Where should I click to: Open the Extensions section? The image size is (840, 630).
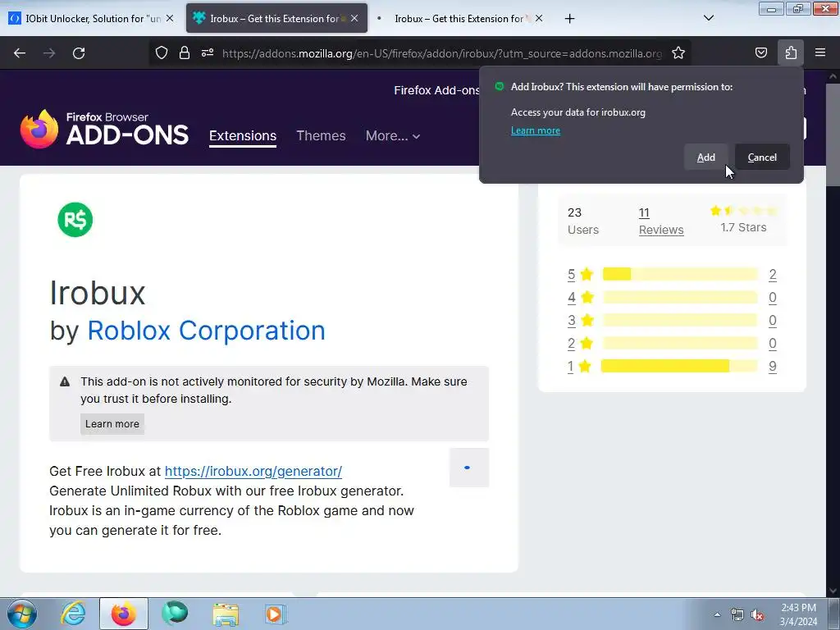pos(243,135)
